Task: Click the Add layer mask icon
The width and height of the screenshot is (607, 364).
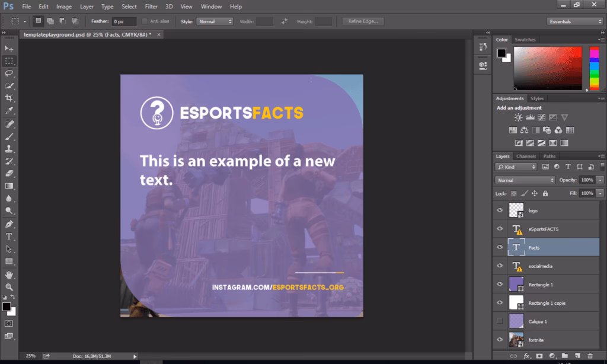Action: 539,357
